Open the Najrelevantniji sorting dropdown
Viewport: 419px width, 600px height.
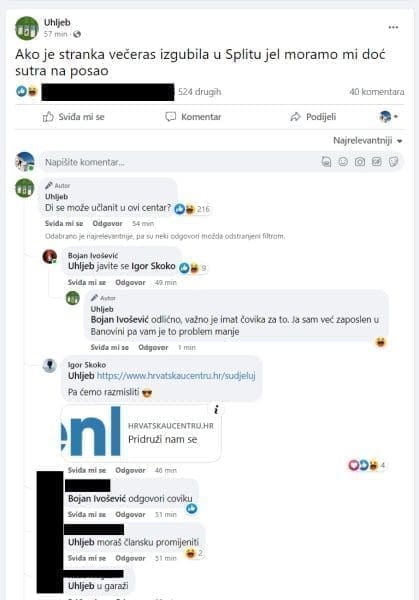[367, 140]
